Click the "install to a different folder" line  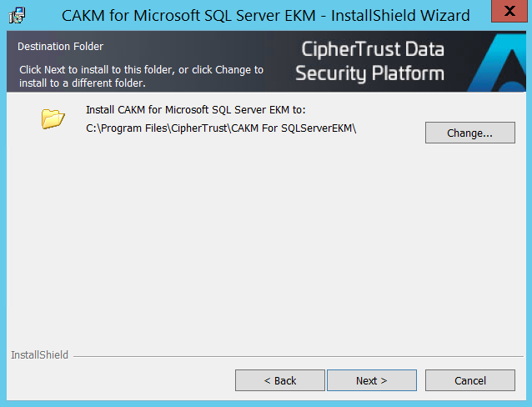[x=82, y=83]
